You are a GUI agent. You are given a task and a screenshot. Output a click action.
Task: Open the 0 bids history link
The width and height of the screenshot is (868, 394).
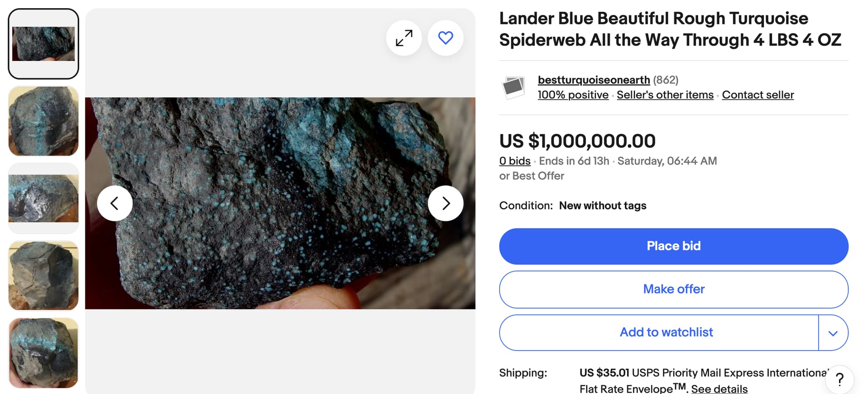click(x=514, y=161)
